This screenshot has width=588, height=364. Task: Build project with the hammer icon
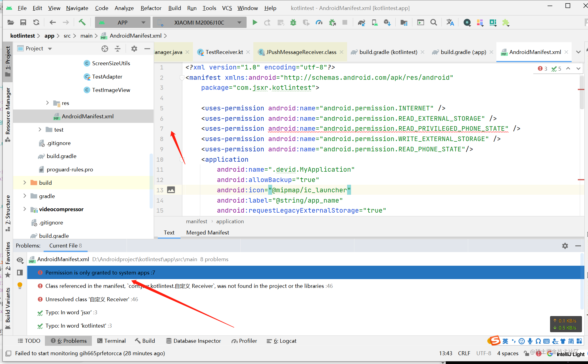click(x=82, y=22)
